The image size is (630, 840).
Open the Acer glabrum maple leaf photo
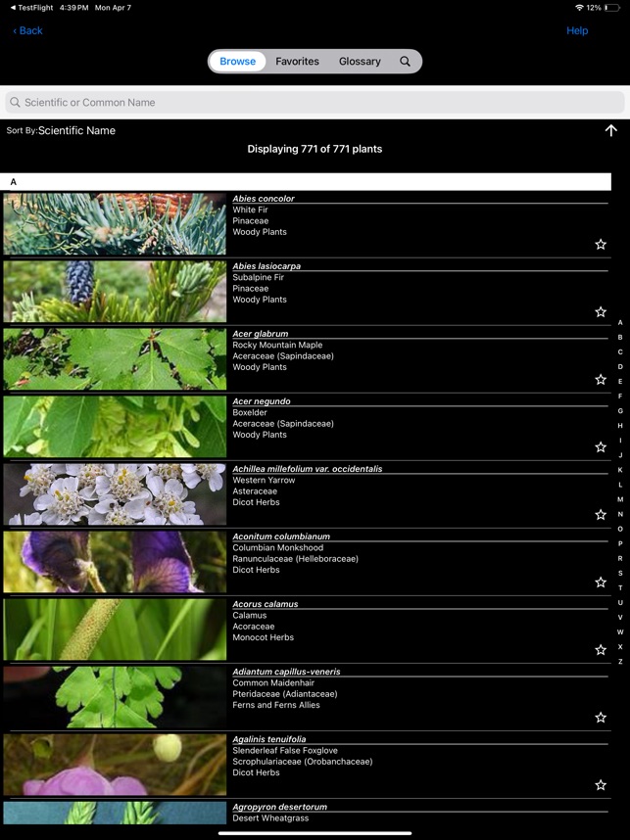pos(115,359)
